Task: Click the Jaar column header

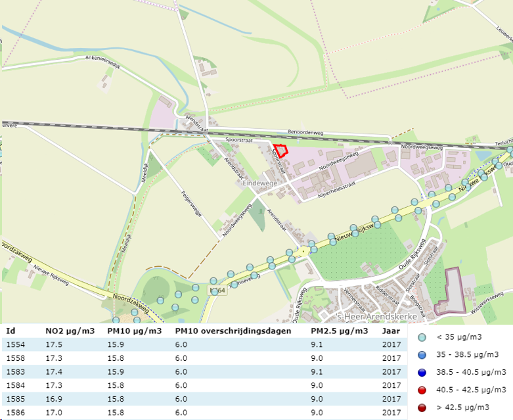Action: point(391,331)
